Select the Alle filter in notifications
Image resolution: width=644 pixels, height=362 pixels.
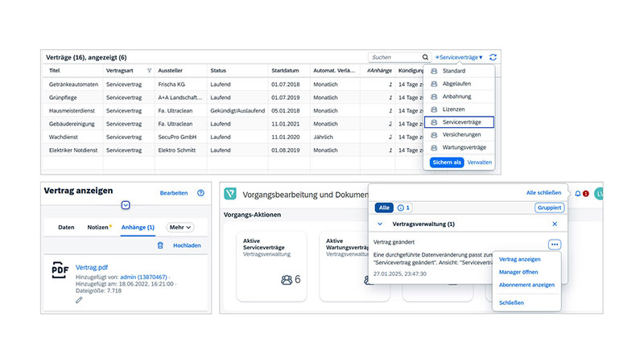click(384, 208)
